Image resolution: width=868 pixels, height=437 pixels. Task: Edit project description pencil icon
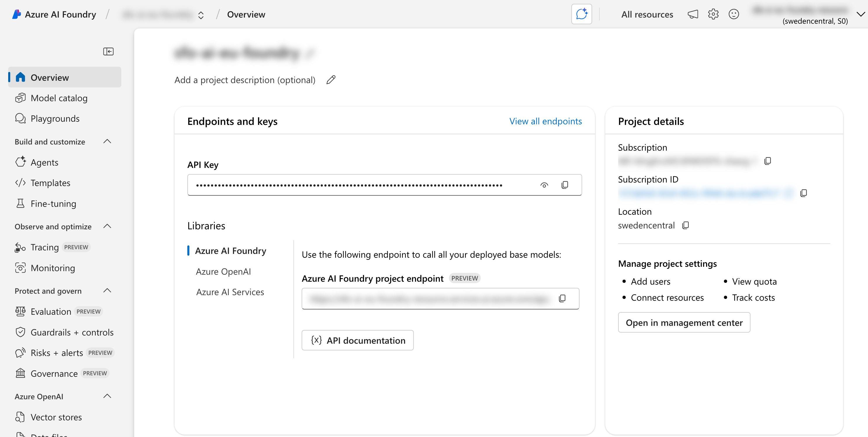click(331, 80)
